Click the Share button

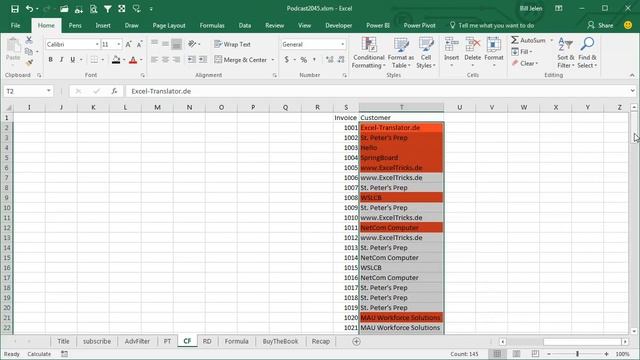600,25
